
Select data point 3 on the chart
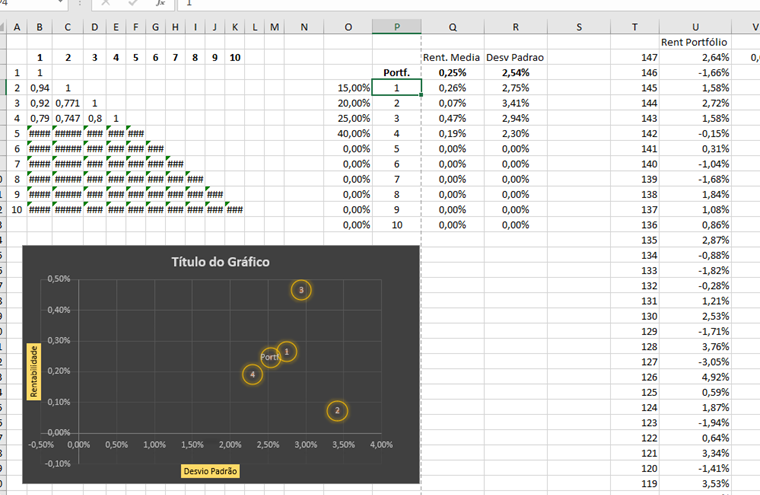(x=302, y=290)
